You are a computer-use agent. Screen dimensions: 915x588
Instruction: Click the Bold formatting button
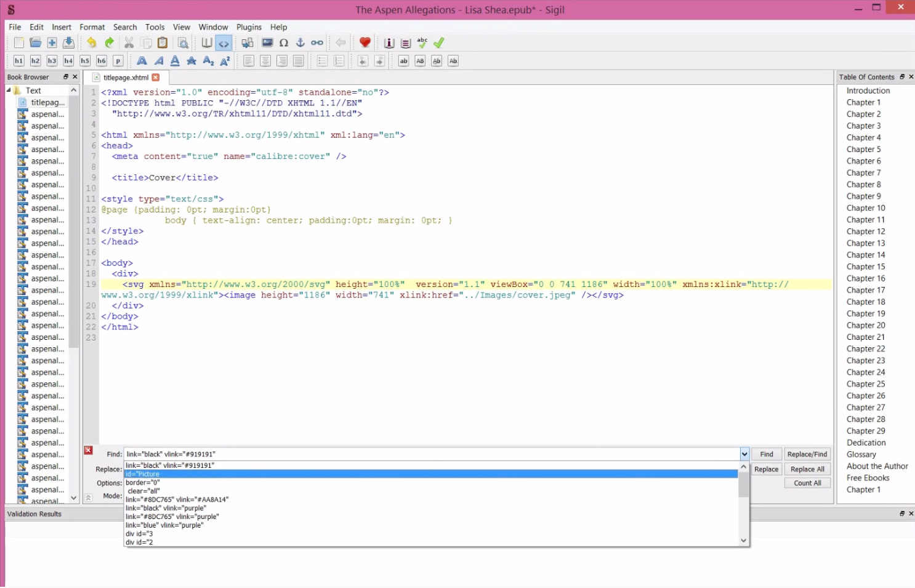pos(142,61)
